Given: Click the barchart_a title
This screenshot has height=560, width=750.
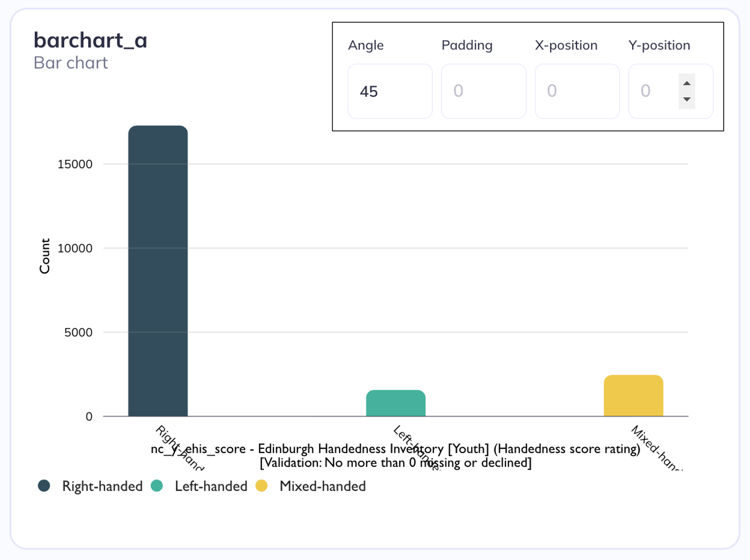Looking at the screenshot, I should tap(90, 41).
